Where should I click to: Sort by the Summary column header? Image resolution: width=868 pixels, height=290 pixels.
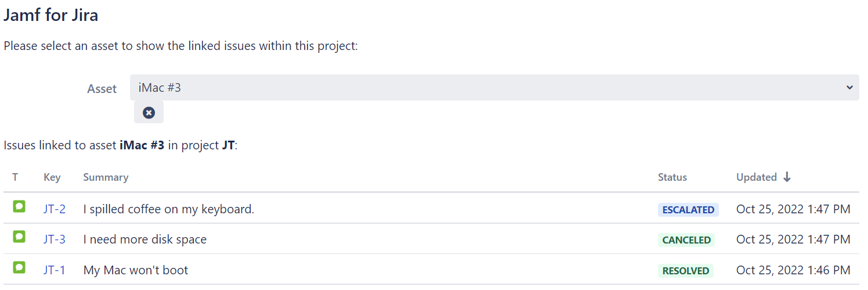[106, 177]
